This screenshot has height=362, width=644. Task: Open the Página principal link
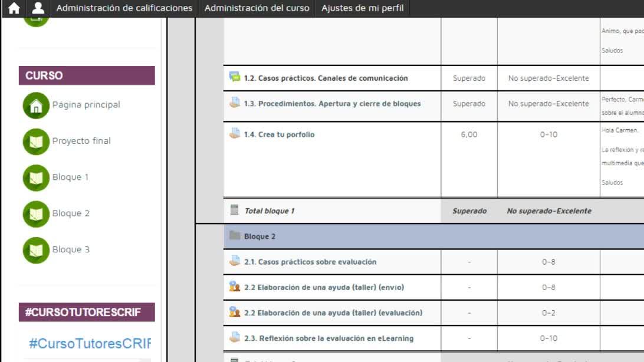86,105
